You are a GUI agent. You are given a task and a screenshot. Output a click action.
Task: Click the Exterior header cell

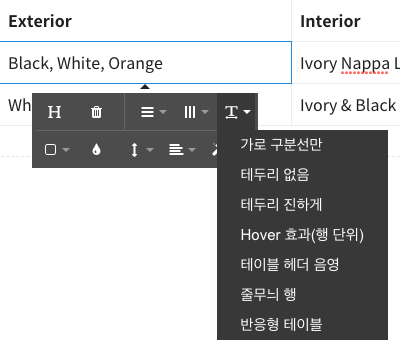click(x=146, y=21)
